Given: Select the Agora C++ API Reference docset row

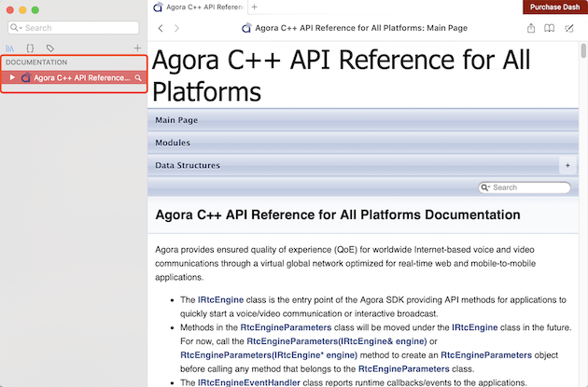Looking at the screenshot, I should (74, 77).
